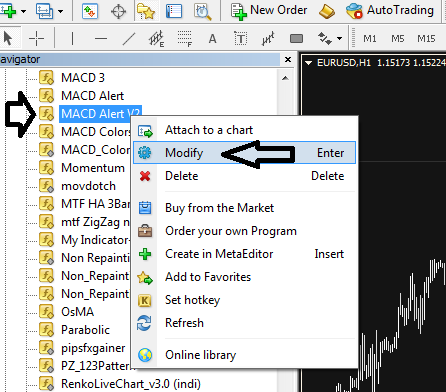This screenshot has width=446, height=392.
Task: Select OsMA indicator
Action: tap(77, 312)
